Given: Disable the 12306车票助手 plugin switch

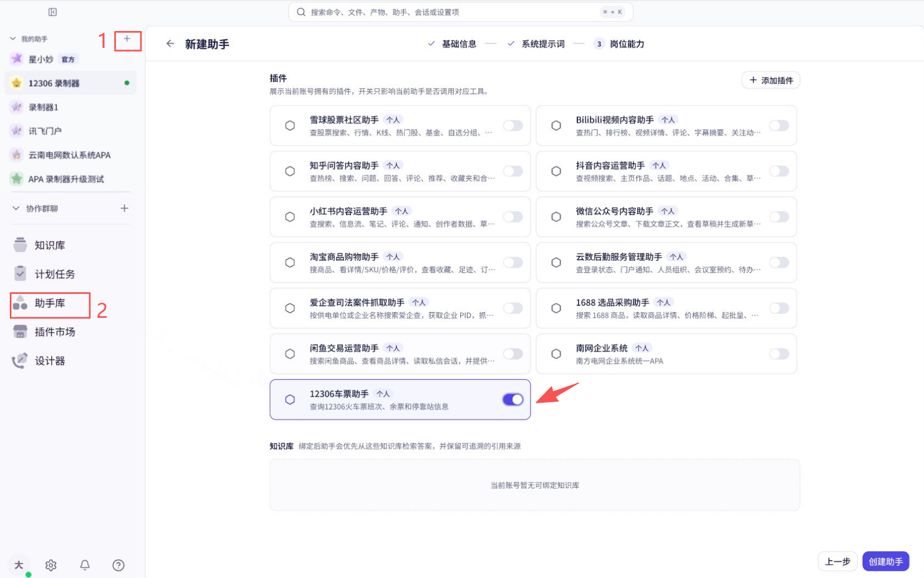Looking at the screenshot, I should tap(513, 399).
